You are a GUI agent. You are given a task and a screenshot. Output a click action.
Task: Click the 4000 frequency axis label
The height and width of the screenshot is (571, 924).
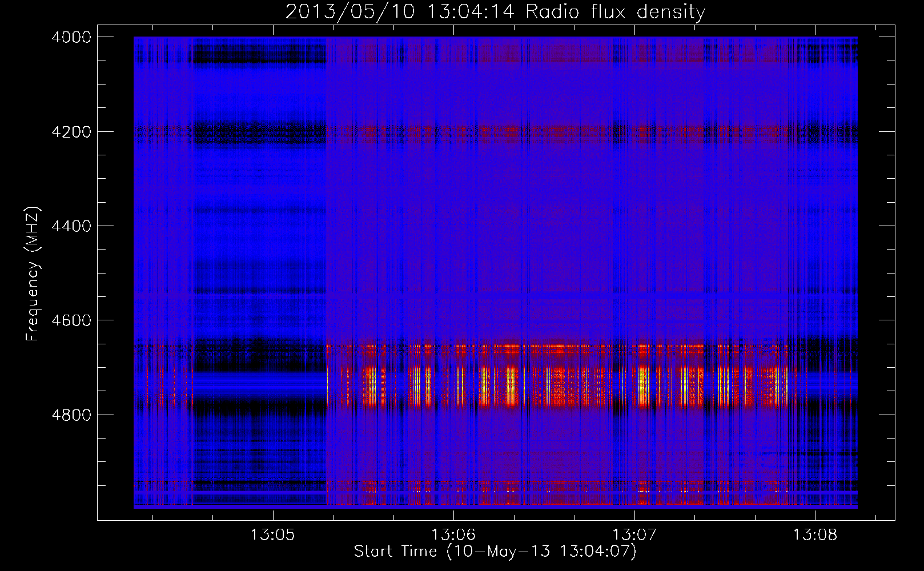71,37
